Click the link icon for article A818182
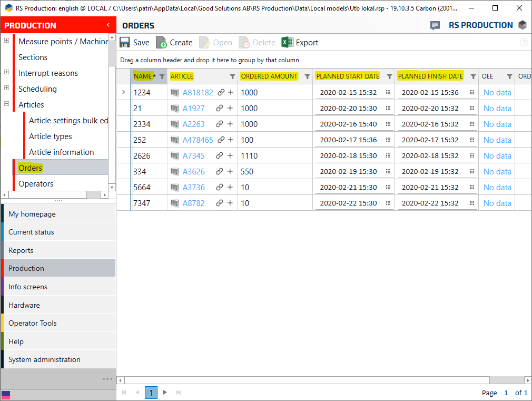Screen dimensions: 532x401 [221, 92]
